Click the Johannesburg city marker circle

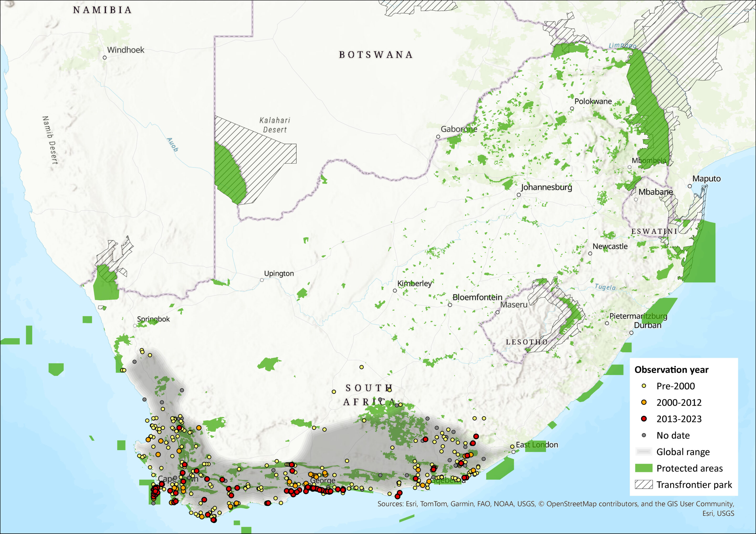[x=519, y=195]
